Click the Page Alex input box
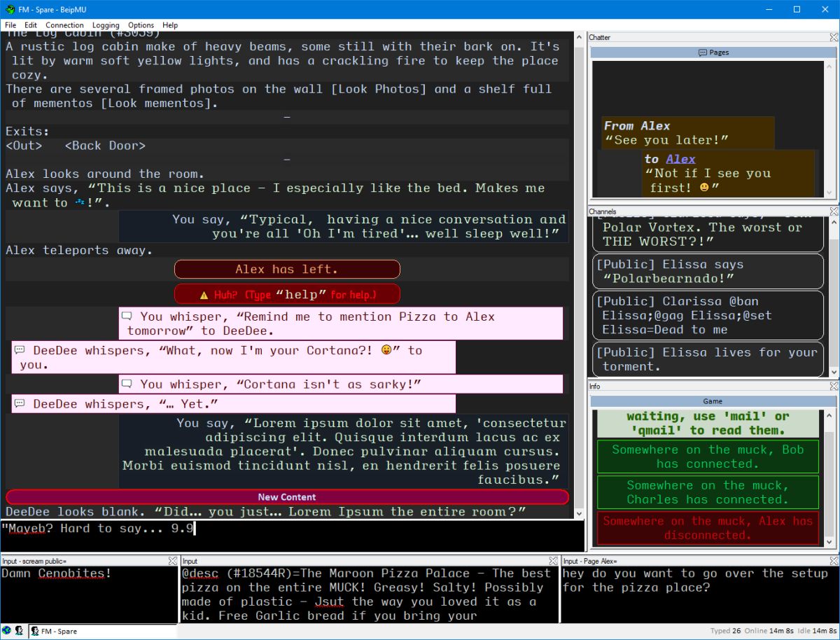This screenshot has width=840, height=640. click(700, 594)
